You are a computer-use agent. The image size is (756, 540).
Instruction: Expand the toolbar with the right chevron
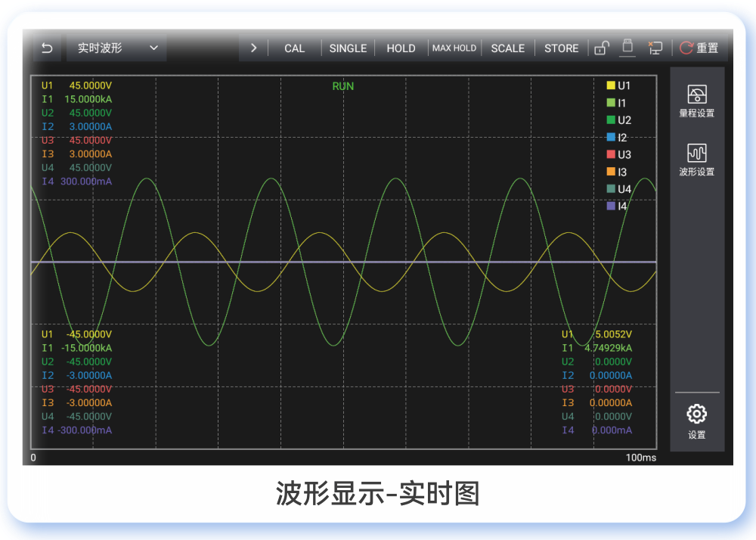(253, 48)
